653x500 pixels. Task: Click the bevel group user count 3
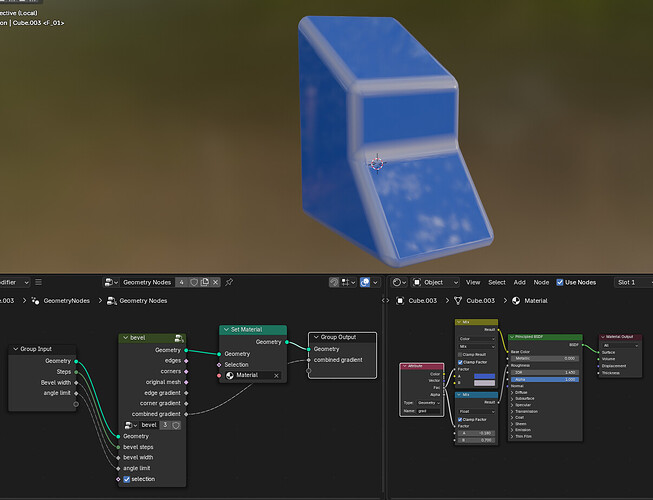click(x=165, y=425)
